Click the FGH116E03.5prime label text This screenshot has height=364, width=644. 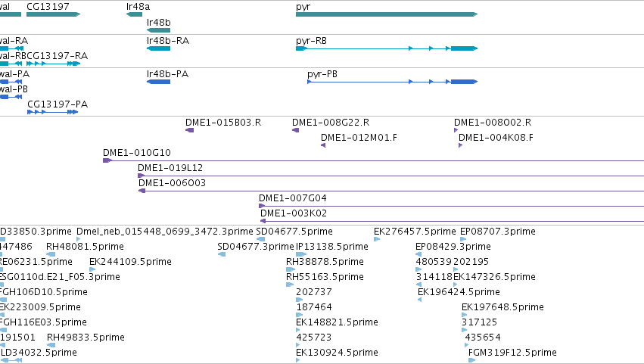click(43, 322)
